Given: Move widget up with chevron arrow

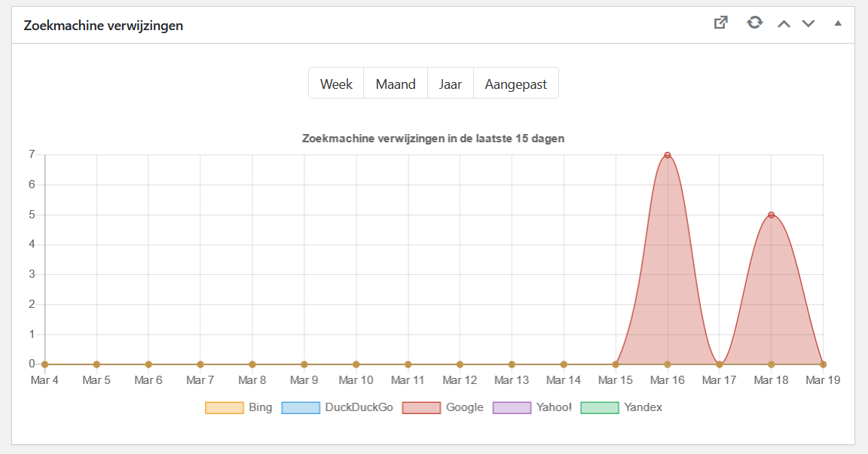Looking at the screenshot, I should coord(784,24).
